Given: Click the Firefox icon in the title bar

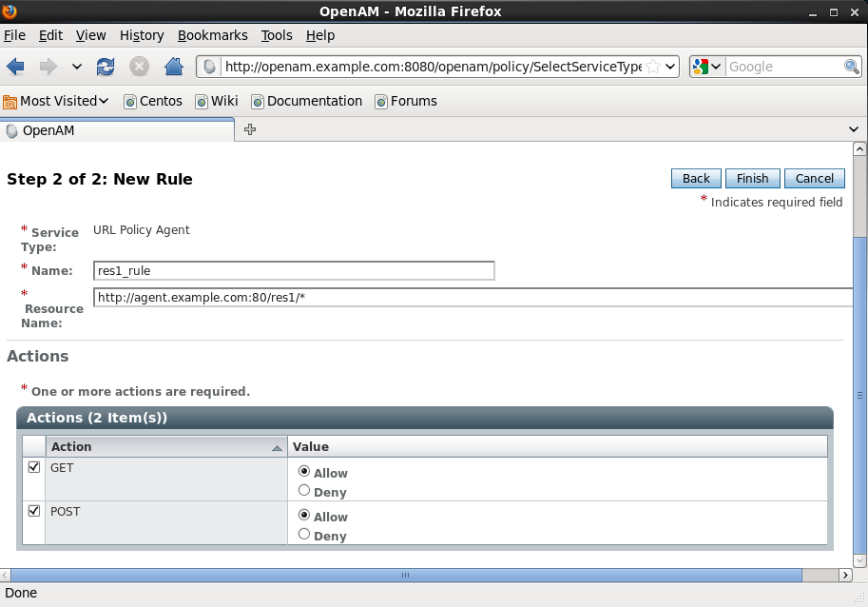Looking at the screenshot, I should click(x=10, y=11).
